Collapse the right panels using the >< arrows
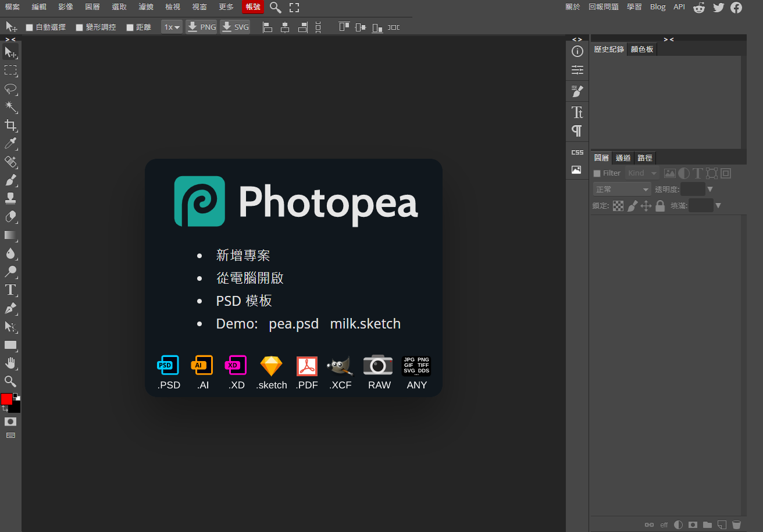763x532 pixels. point(669,39)
